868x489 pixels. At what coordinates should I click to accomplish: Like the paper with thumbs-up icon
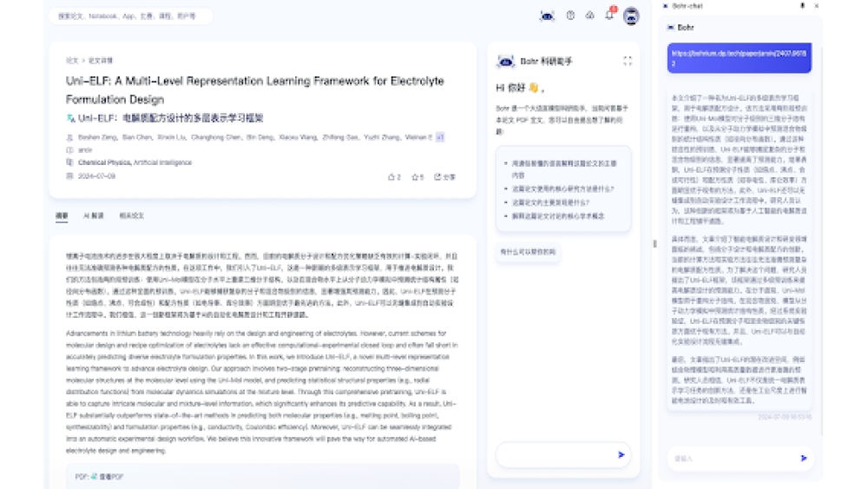(x=393, y=177)
